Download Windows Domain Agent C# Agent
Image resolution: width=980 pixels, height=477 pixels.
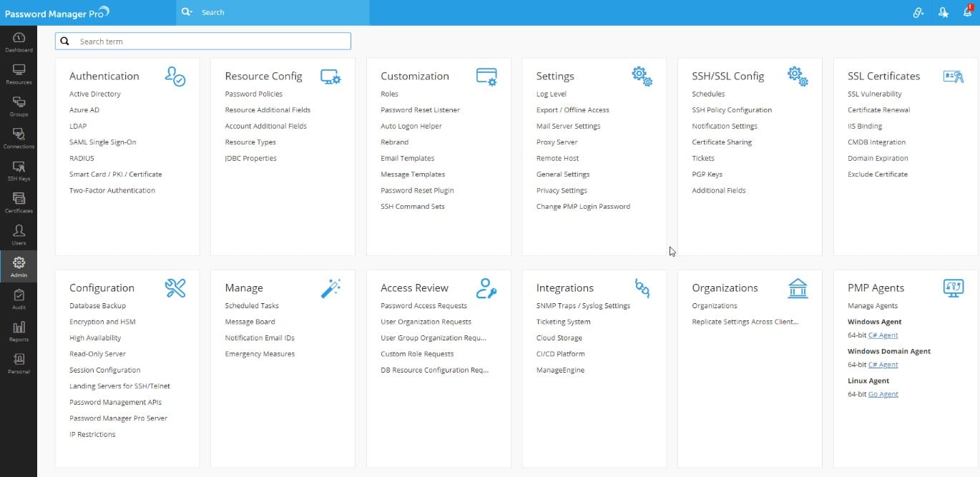click(x=883, y=365)
